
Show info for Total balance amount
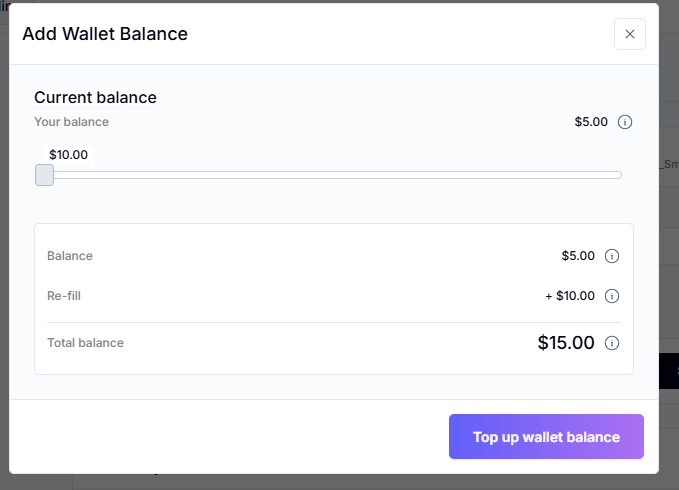(612, 343)
